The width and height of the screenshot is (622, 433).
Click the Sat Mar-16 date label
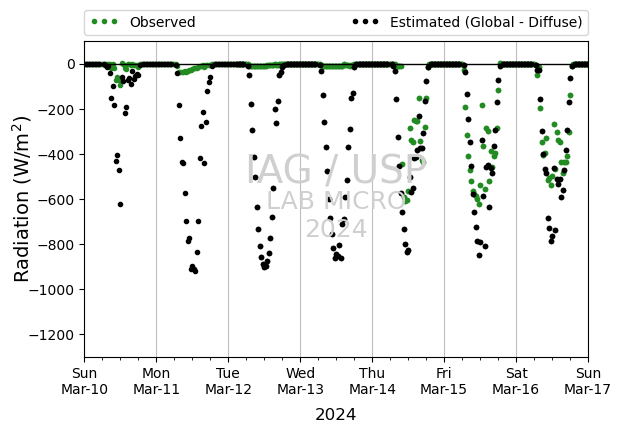tap(516, 381)
